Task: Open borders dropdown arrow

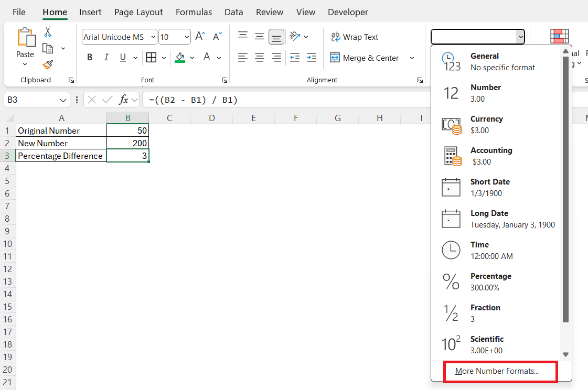Action: coord(164,58)
